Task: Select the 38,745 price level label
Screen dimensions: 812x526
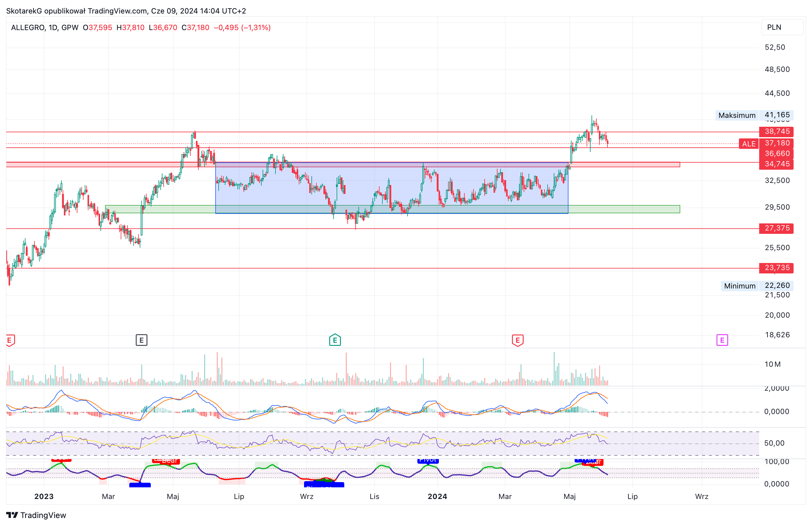Action: [776, 132]
